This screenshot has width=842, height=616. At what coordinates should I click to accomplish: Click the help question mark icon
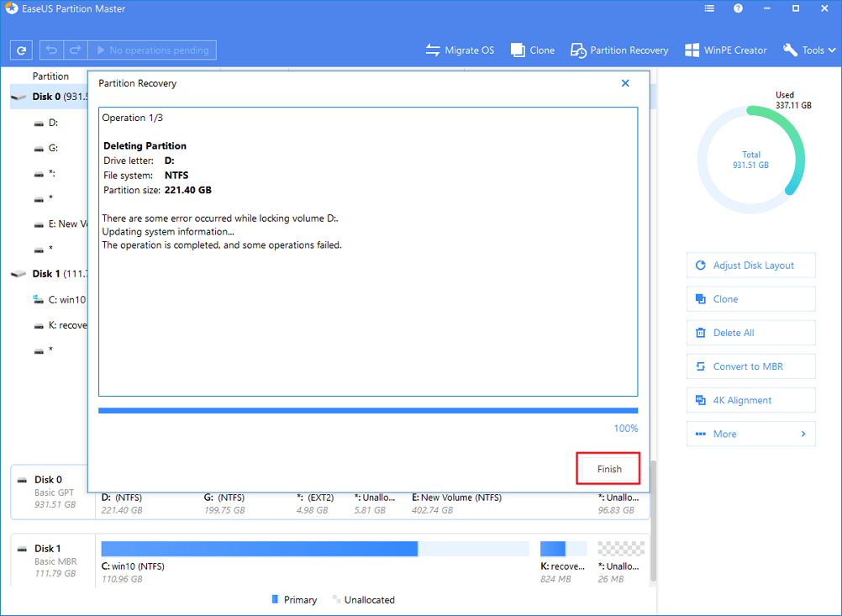click(x=738, y=9)
